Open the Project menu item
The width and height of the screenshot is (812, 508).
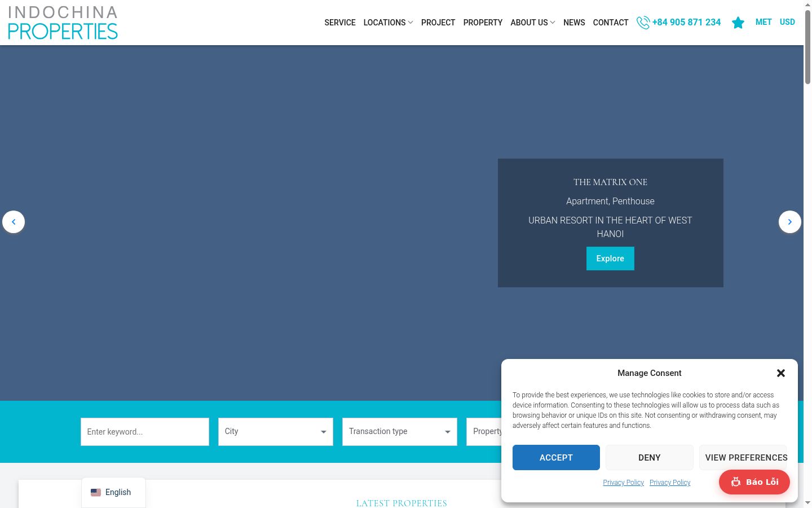click(438, 23)
